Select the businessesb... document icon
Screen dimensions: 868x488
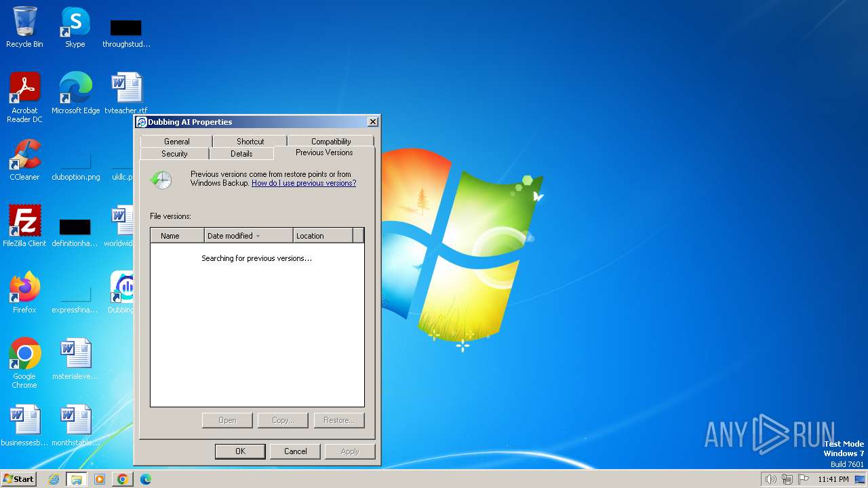coord(24,426)
